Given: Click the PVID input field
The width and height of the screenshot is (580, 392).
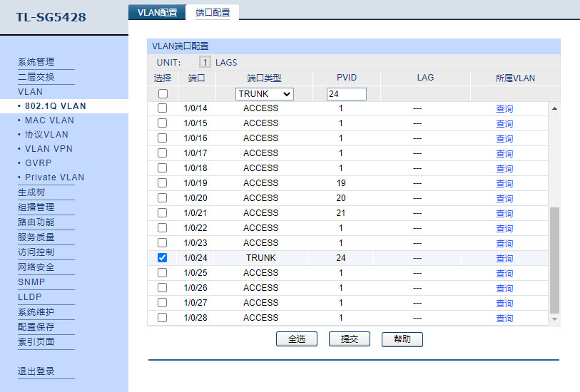Looking at the screenshot, I should [346, 94].
